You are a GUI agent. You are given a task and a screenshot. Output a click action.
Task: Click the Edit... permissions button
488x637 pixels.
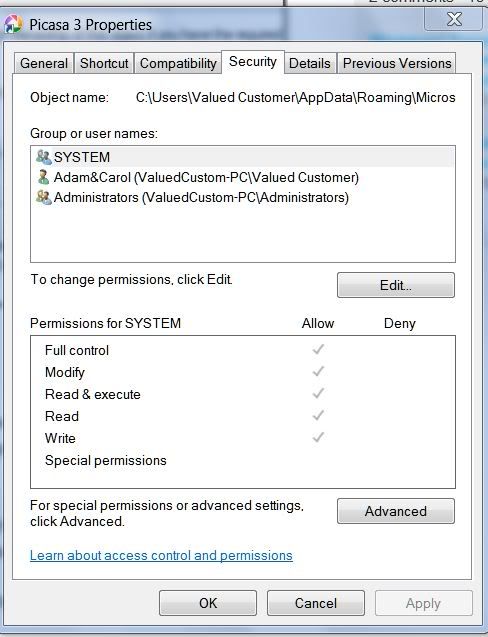pyautogui.click(x=396, y=285)
